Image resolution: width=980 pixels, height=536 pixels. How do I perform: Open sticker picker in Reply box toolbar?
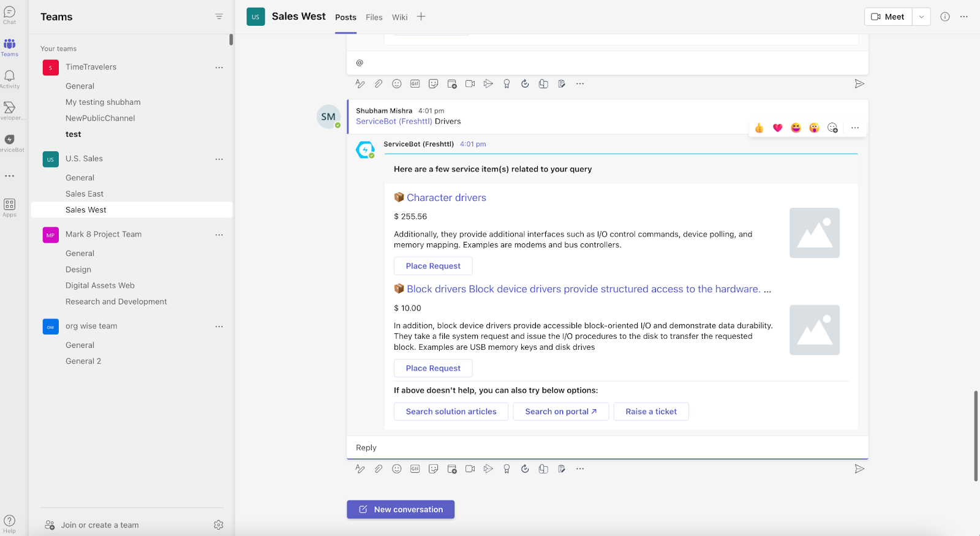pos(434,469)
